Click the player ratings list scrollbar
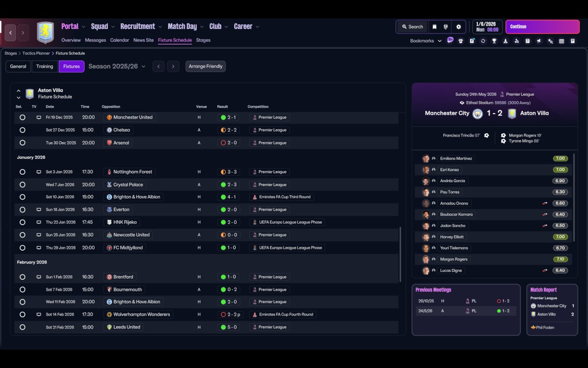Screen dimensions: 588x368 coord(575,198)
